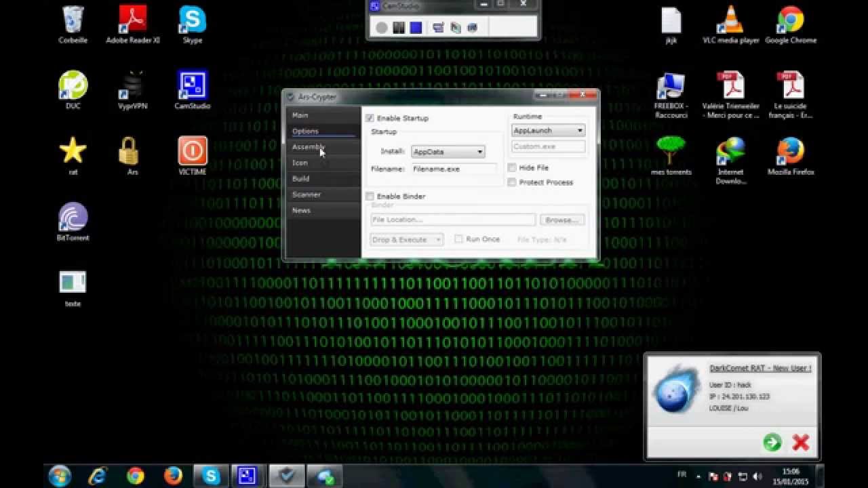Select the Skype desktop shortcut
The image size is (868, 488).
[193, 25]
